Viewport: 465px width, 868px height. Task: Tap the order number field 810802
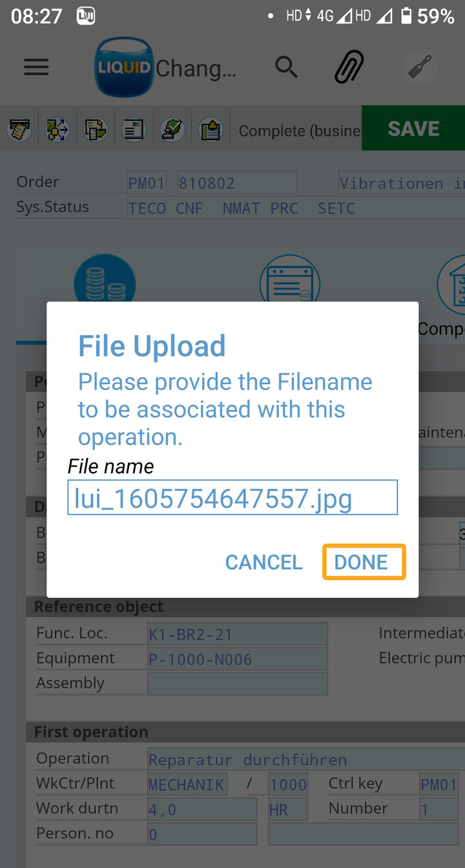(x=236, y=183)
